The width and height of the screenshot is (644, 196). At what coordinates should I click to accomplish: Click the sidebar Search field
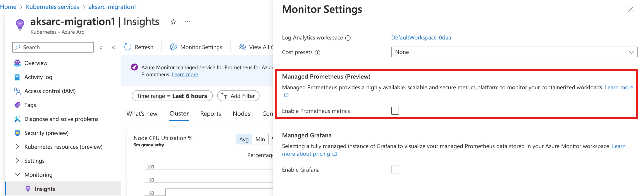[53, 47]
